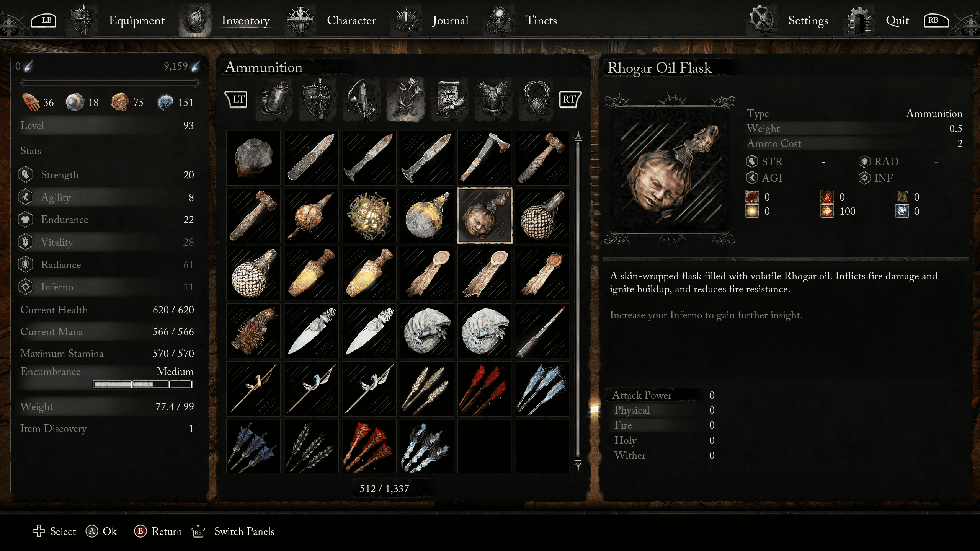The image size is (980, 551).
Task: Open the armor category filter icon
Action: [x=493, y=99]
